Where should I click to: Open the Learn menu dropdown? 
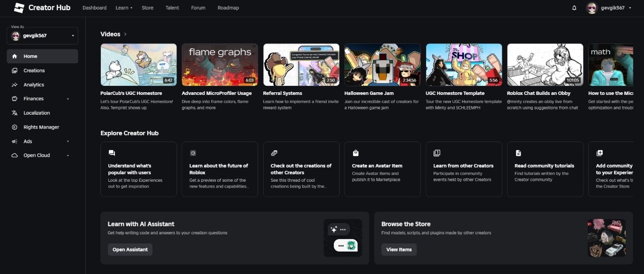(x=124, y=8)
